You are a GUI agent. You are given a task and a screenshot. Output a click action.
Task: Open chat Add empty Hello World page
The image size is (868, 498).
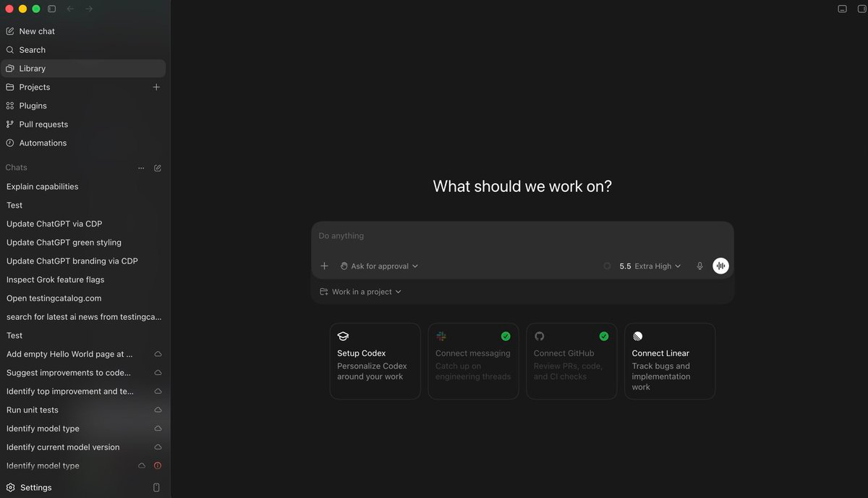click(x=83, y=355)
